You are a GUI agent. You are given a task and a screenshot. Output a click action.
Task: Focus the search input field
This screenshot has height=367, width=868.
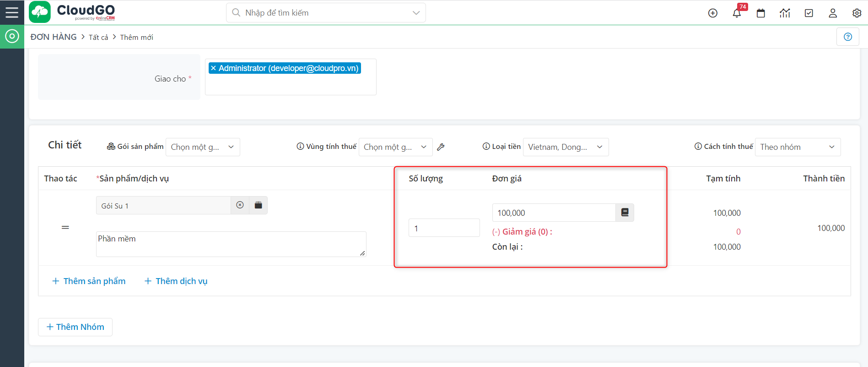point(326,13)
